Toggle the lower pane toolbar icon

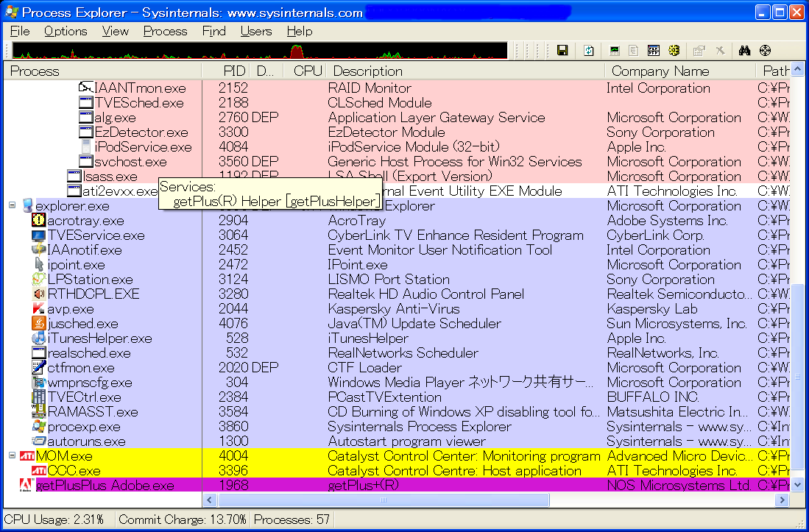654,51
